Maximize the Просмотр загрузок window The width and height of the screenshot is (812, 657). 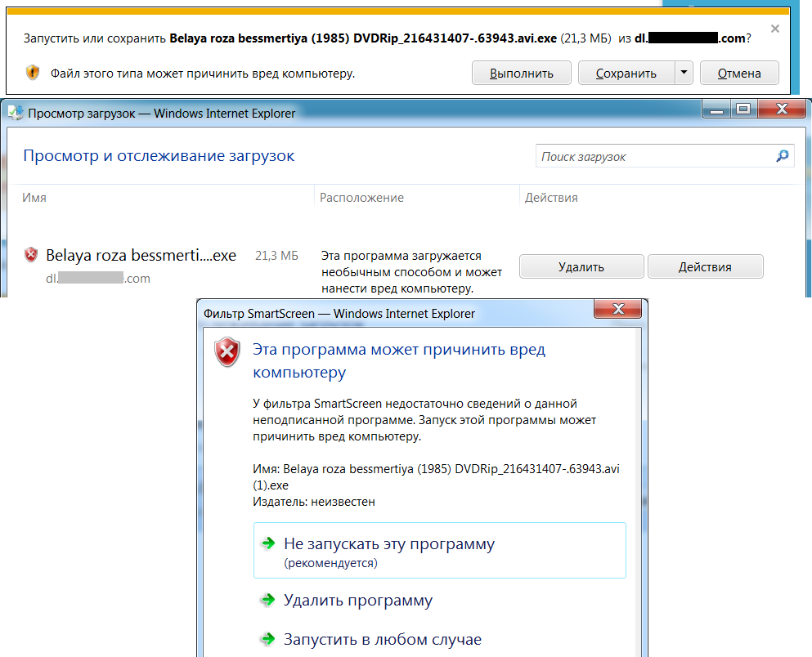(x=743, y=109)
